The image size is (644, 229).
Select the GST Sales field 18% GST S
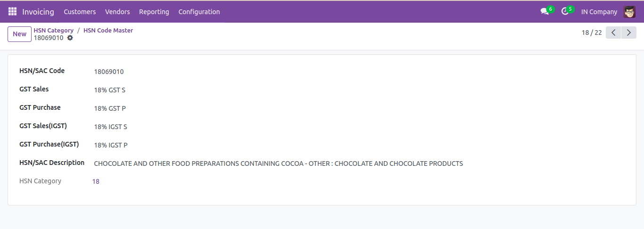(110, 90)
